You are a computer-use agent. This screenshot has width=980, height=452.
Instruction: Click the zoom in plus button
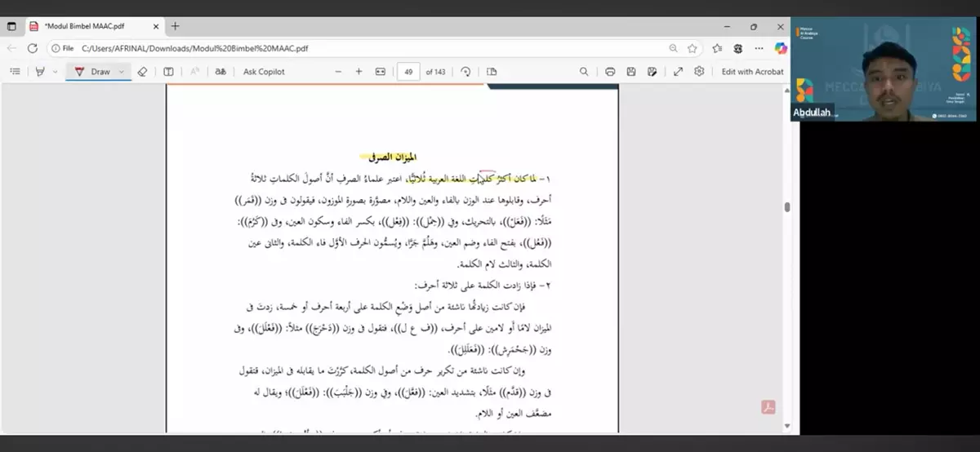(x=359, y=72)
